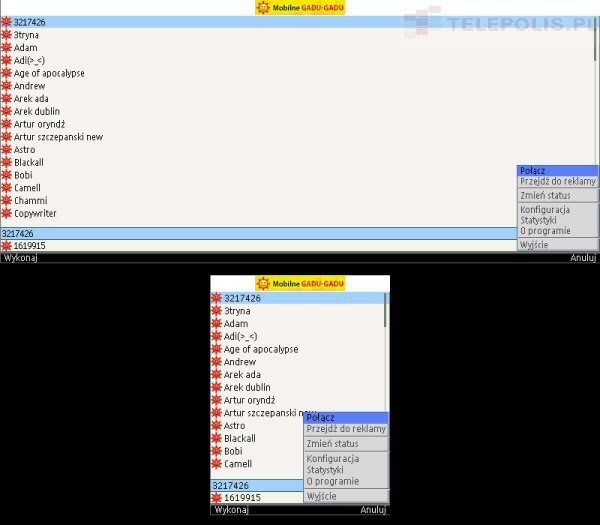Select contact name Chammi

coord(31,201)
